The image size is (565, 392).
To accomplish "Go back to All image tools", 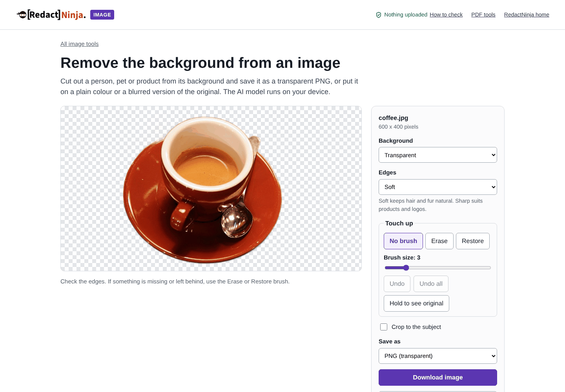I will pyautogui.click(x=79, y=44).
